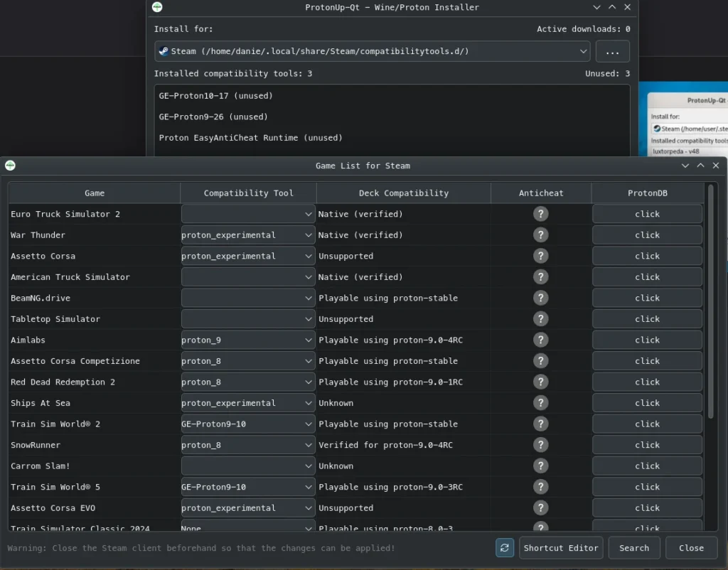Close the ProtonUp-Qt main window with X
The height and width of the screenshot is (570, 728).
pyautogui.click(x=627, y=7)
